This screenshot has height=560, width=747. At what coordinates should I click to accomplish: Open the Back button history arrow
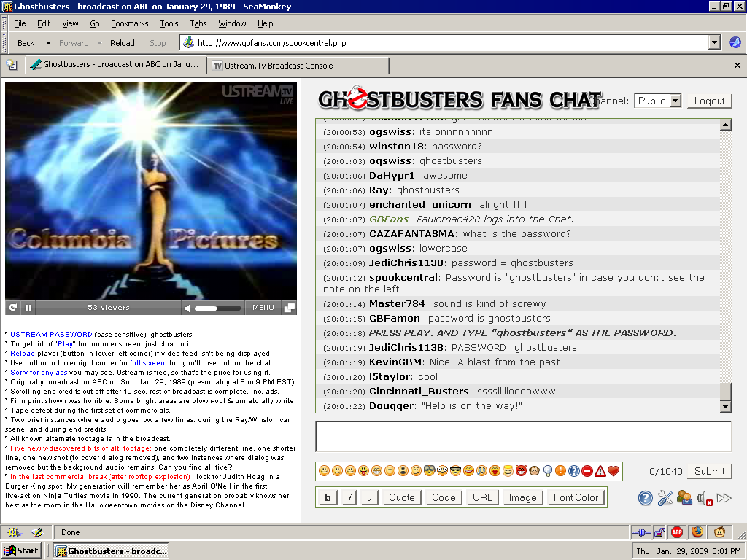[x=48, y=43]
